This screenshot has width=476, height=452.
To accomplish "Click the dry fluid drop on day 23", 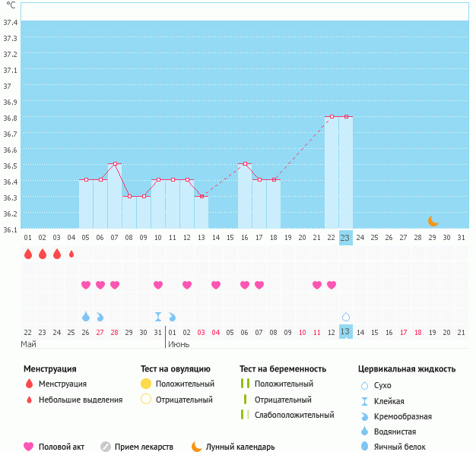I will [x=346, y=316].
